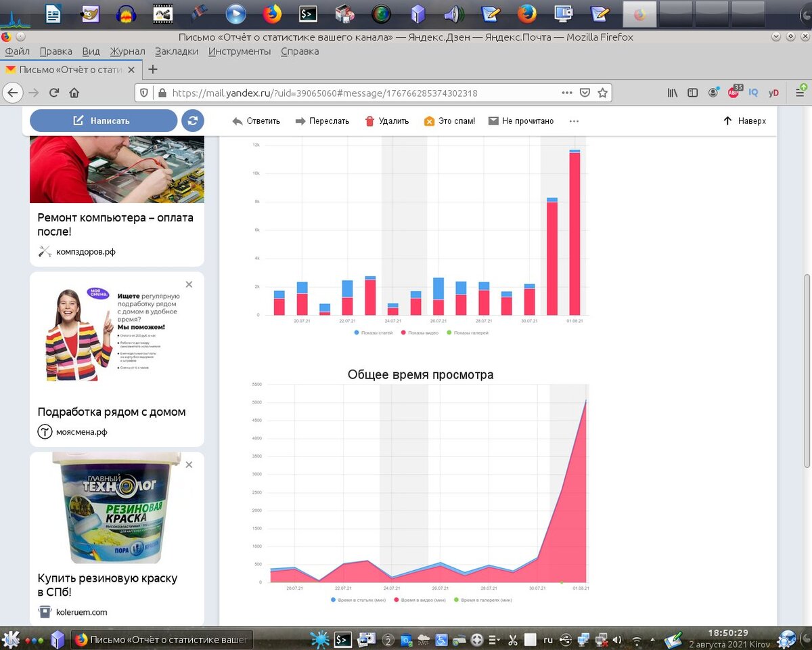This screenshot has height=650, width=812.
Task: Toggle the Firefox sidebar icon
Action: pos(693,93)
